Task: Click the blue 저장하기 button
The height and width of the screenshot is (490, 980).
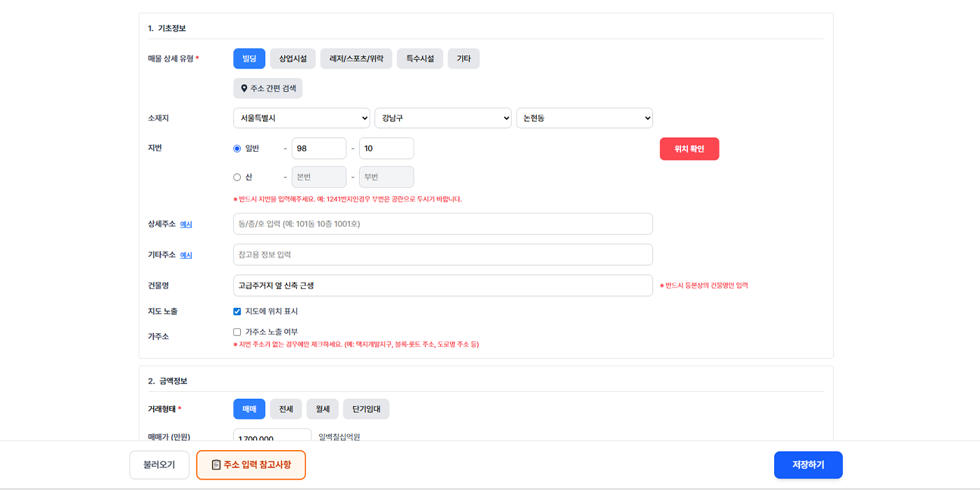Action: click(808, 465)
